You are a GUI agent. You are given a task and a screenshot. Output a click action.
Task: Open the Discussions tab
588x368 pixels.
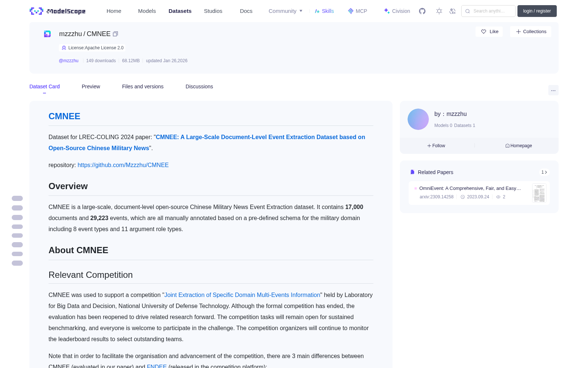199,86
